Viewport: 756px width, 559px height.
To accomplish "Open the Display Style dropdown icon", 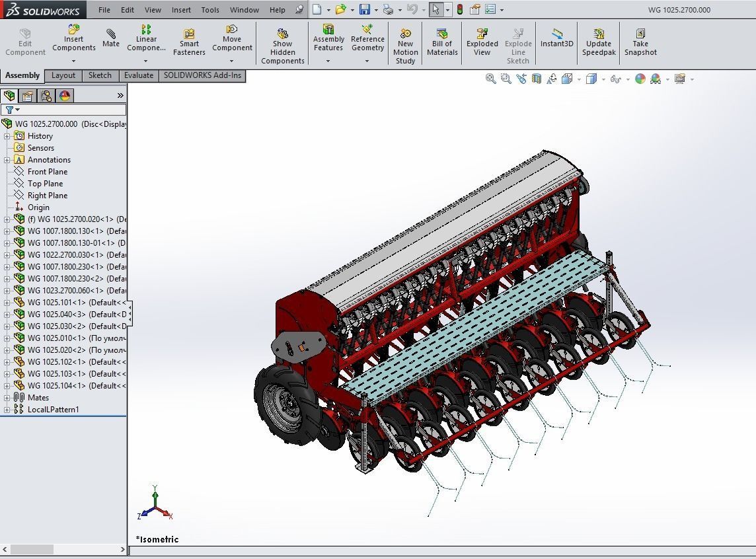I will tap(591, 79).
